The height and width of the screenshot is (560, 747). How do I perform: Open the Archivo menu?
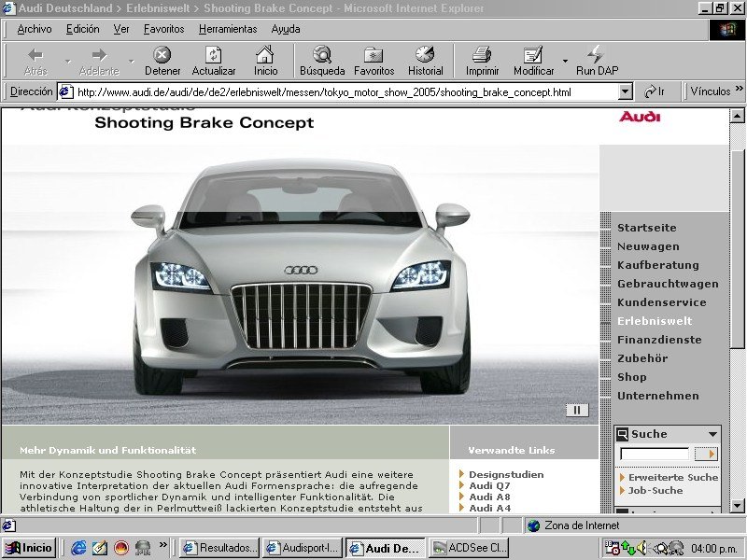[x=35, y=29]
